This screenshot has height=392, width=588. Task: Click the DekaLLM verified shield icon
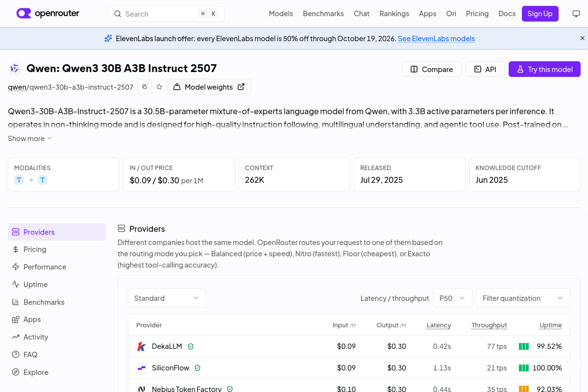pyautogui.click(x=191, y=346)
